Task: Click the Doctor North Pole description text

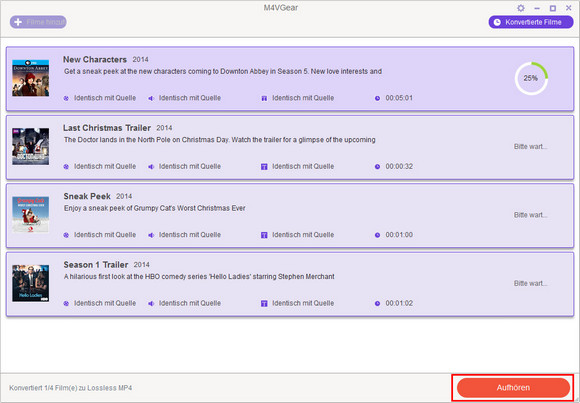Action: pos(220,140)
